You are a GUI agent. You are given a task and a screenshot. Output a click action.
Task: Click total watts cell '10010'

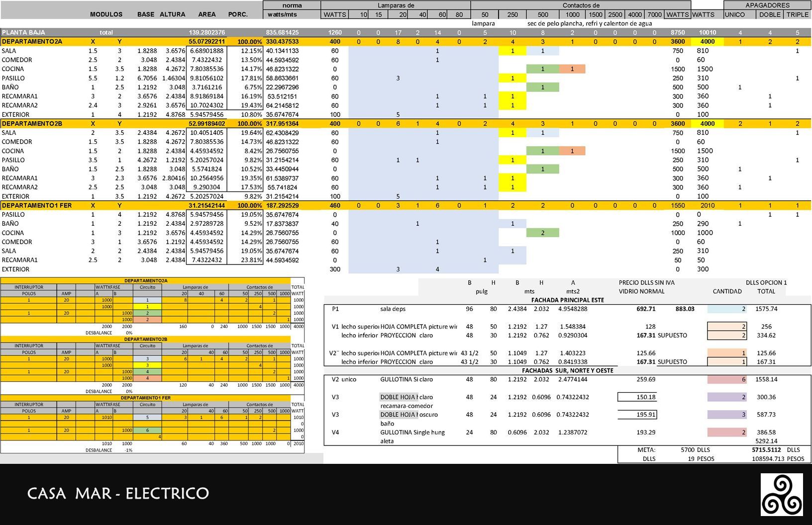pyautogui.click(x=707, y=32)
